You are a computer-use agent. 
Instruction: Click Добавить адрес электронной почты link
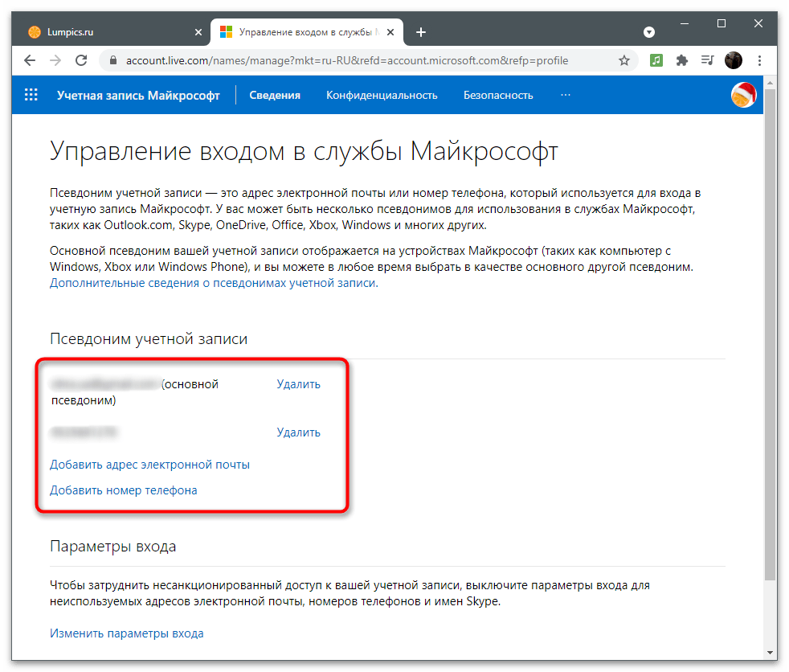pyautogui.click(x=149, y=465)
